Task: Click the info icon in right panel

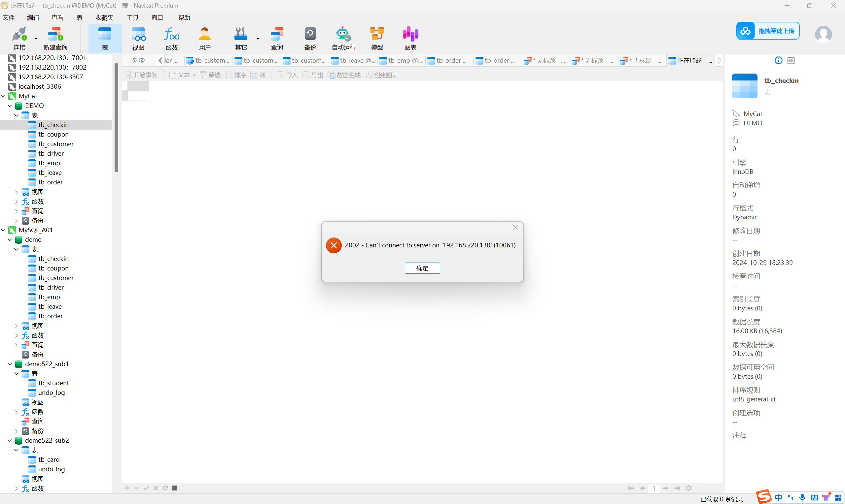Action: tap(778, 60)
